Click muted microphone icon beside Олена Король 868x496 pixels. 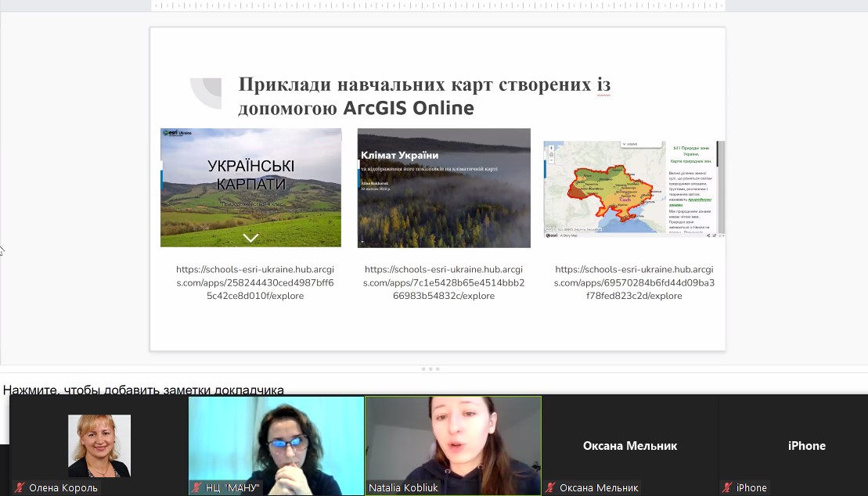(x=20, y=487)
